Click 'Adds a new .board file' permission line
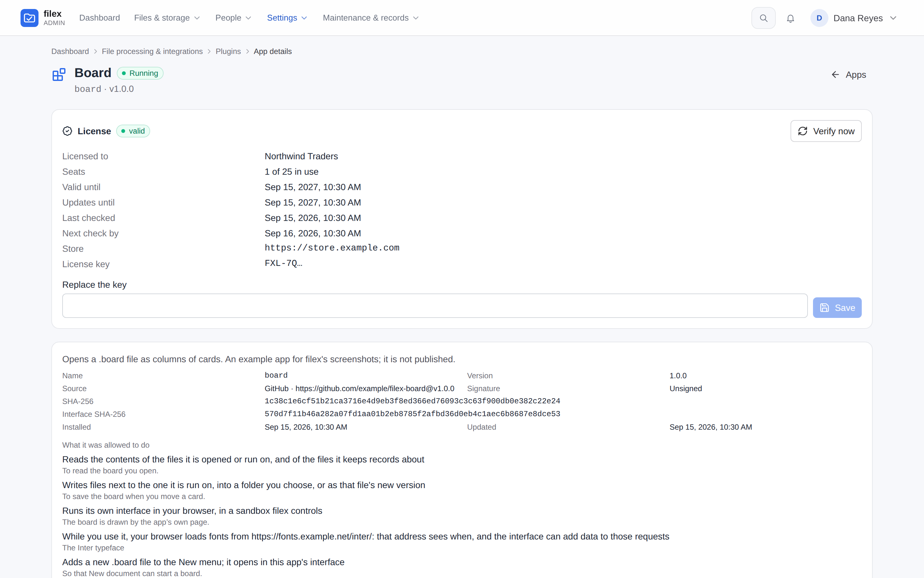The height and width of the screenshot is (578, 924). [x=203, y=562]
